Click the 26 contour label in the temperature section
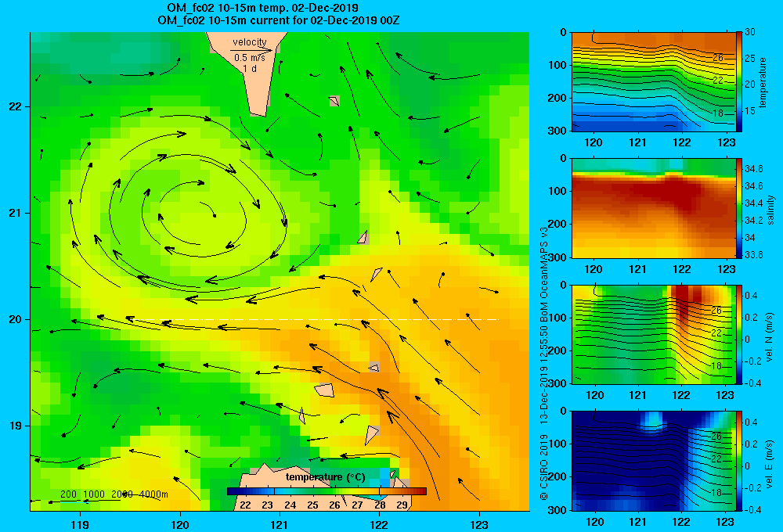The image size is (783, 532). click(717, 58)
